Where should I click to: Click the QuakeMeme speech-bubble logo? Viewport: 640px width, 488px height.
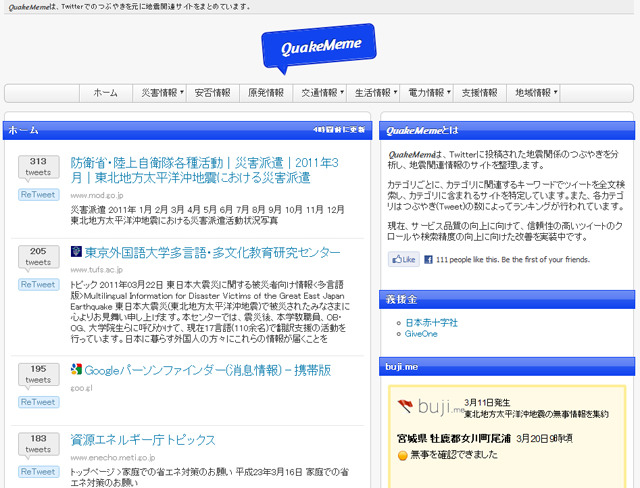click(318, 48)
